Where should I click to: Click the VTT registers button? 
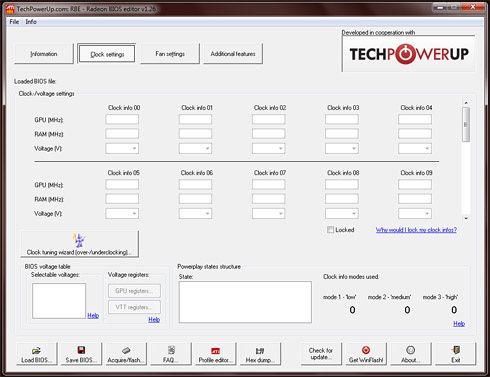(x=134, y=307)
